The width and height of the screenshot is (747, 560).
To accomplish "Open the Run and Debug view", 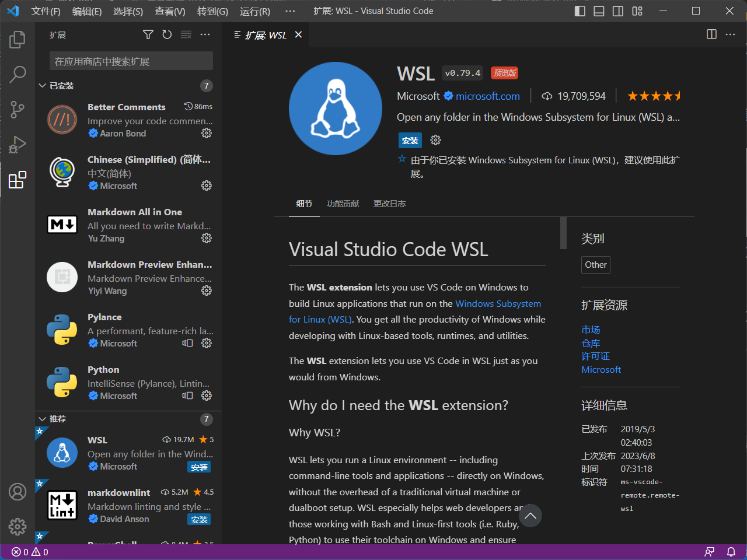I will (18, 144).
